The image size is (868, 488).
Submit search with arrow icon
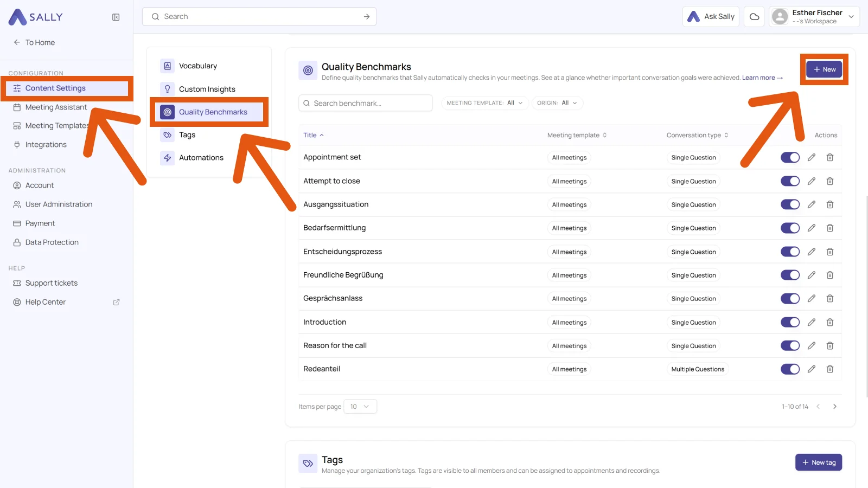(x=367, y=17)
